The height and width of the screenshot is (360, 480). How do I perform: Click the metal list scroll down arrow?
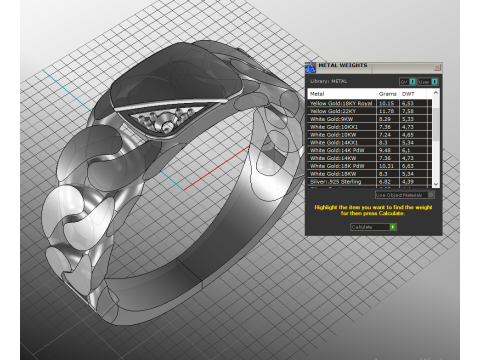pyautogui.click(x=436, y=184)
